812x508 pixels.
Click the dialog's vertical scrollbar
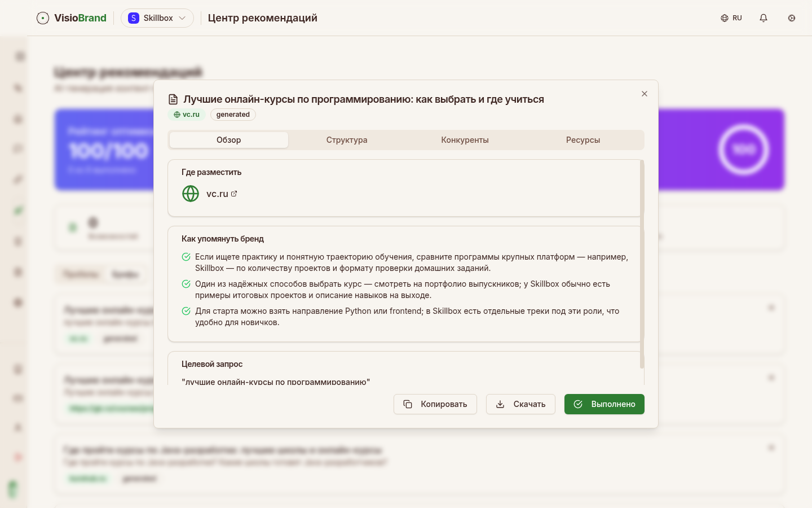pos(642,264)
